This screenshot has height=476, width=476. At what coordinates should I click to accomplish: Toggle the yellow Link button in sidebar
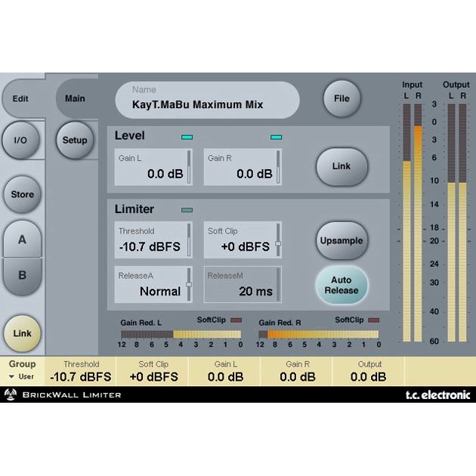pyautogui.click(x=22, y=333)
